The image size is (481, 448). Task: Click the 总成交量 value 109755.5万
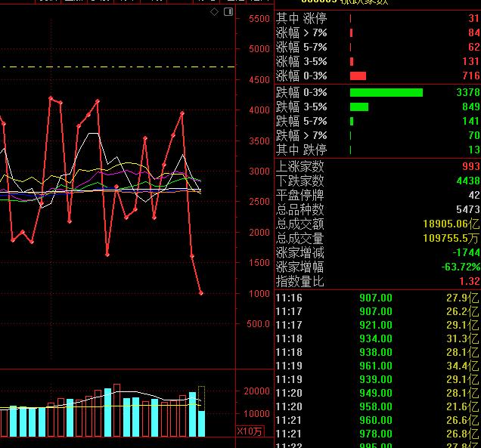coord(451,238)
